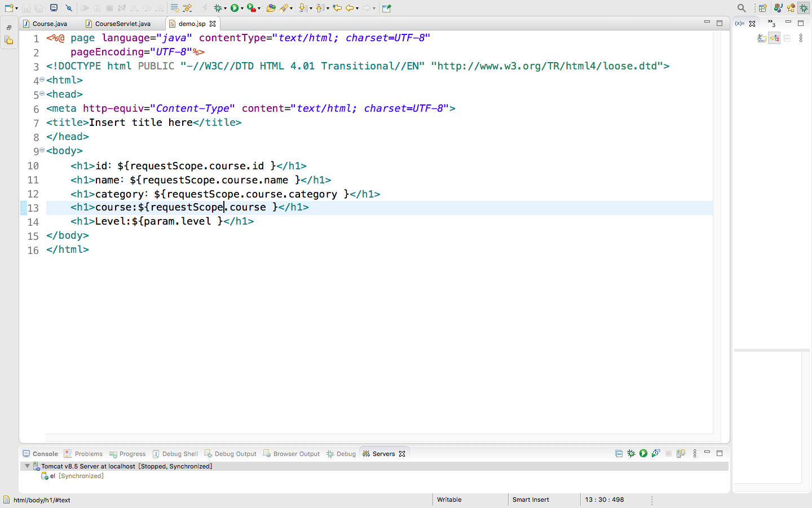
Task: Toggle Show Logical Structure icon in Variables view
Action: [x=774, y=38]
